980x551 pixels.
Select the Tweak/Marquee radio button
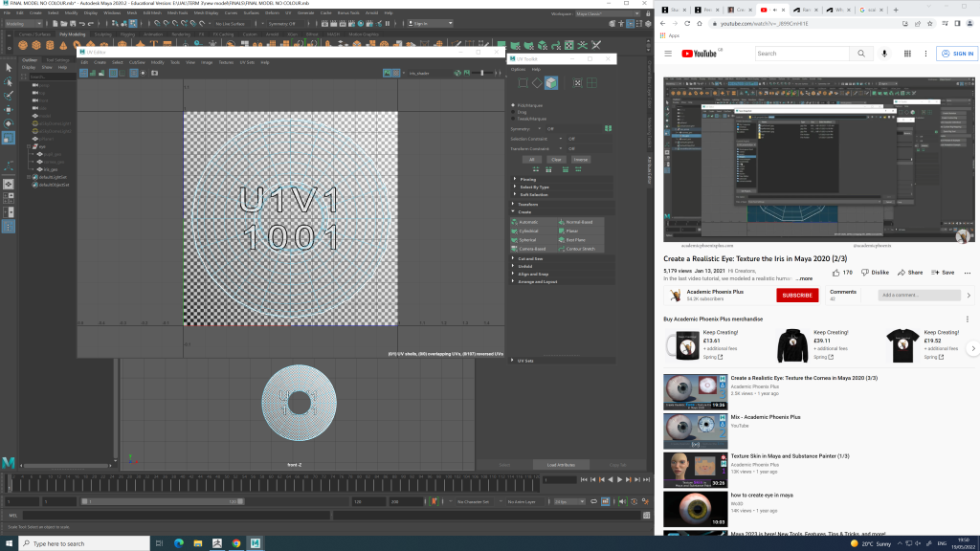click(514, 119)
